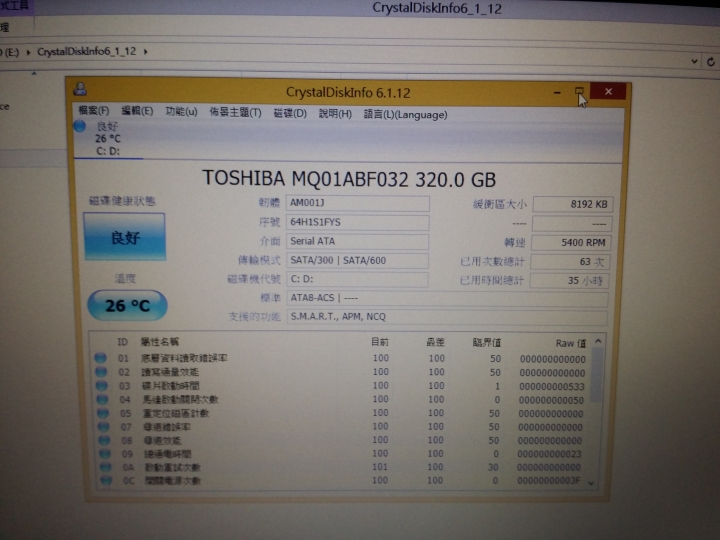Click status icon of attribute 09 row
The width and height of the screenshot is (720, 540).
coord(105,454)
